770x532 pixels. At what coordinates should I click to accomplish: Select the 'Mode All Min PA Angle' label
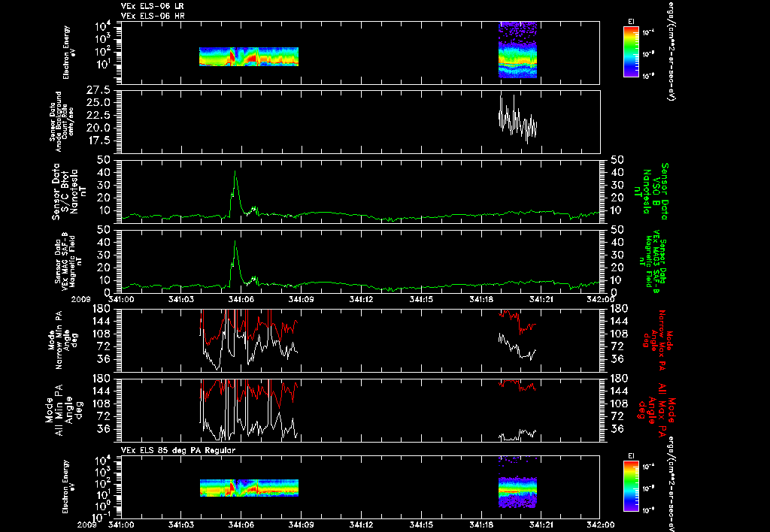pos(65,410)
